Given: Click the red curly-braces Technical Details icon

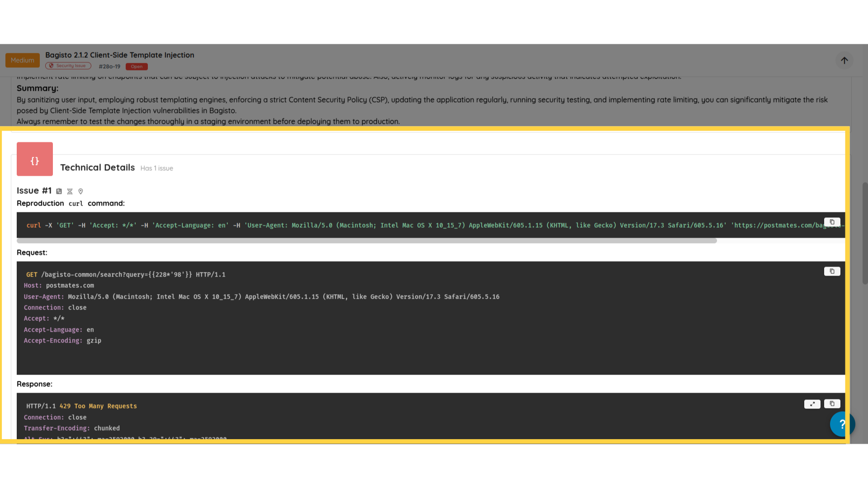Looking at the screenshot, I should (35, 159).
